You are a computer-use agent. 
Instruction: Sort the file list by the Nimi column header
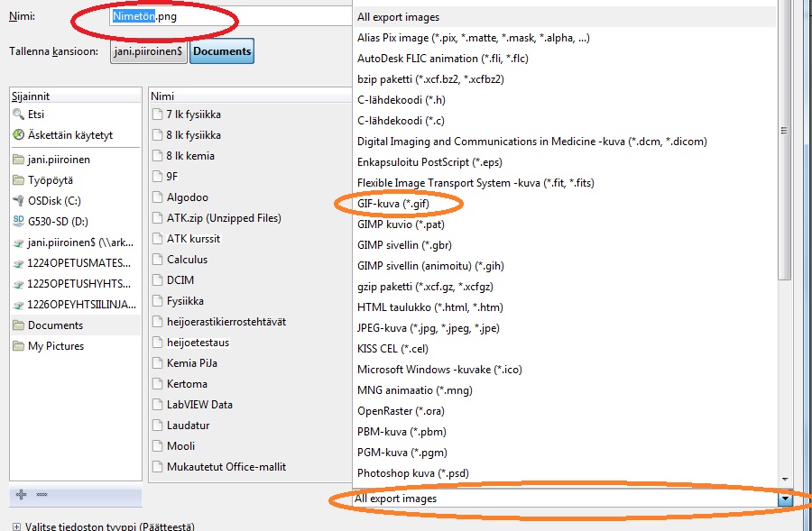click(x=162, y=96)
